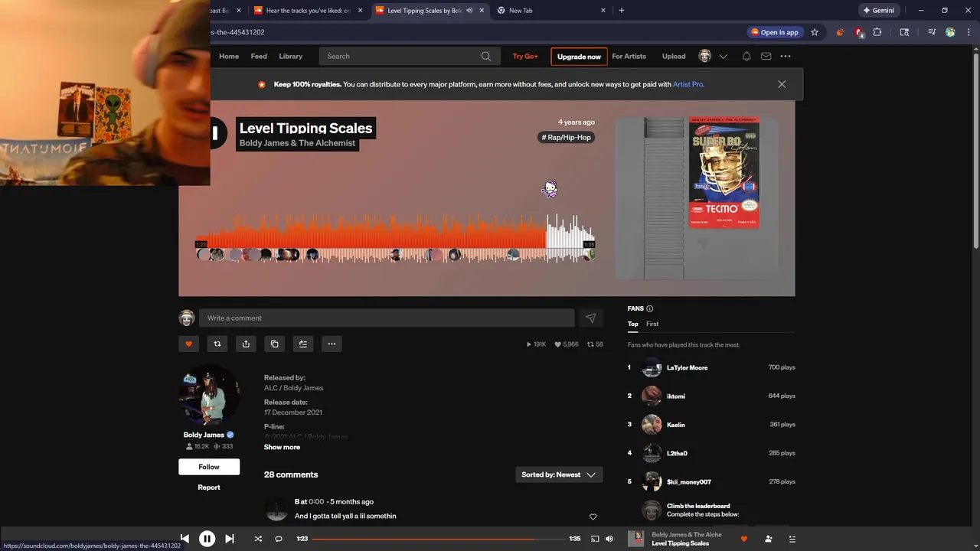Click the Upgrade now button
Viewport: 980px width, 551px height.
tap(579, 57)
